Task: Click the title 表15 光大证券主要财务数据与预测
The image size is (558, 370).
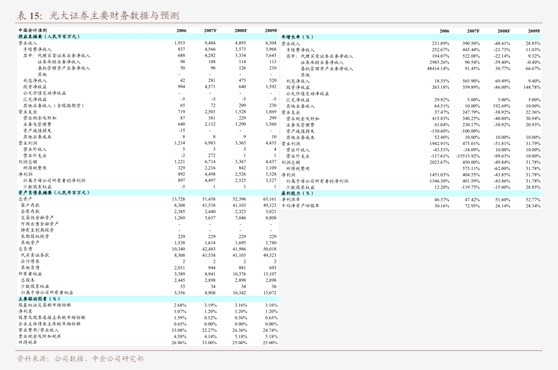Action: 98,15
